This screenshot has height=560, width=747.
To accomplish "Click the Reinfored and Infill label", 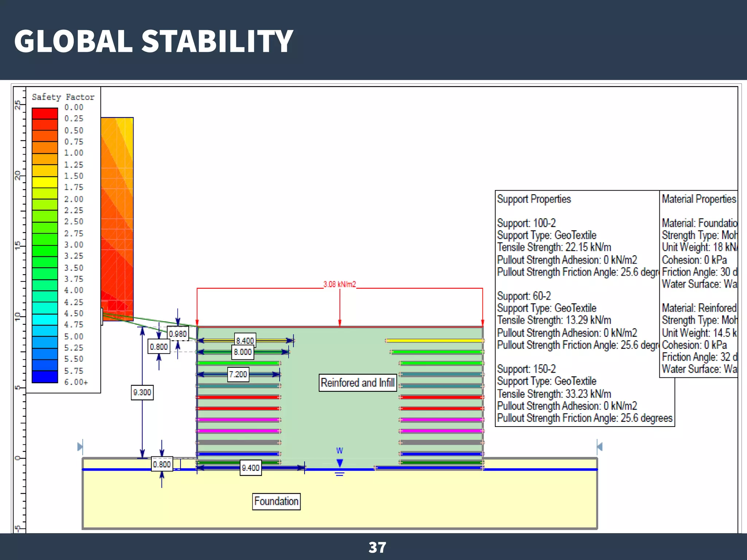I will 357,383.
